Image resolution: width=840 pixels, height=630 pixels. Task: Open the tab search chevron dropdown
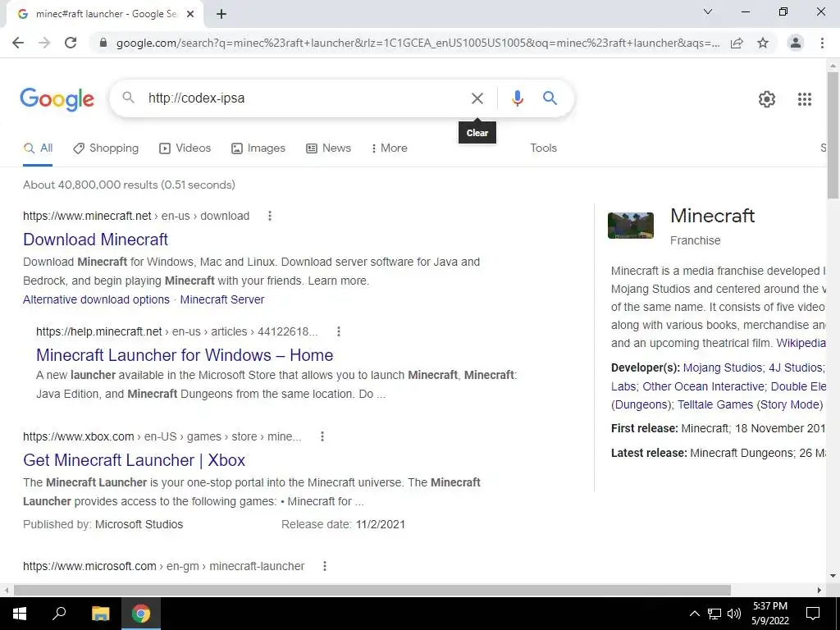tap(708, 11)
